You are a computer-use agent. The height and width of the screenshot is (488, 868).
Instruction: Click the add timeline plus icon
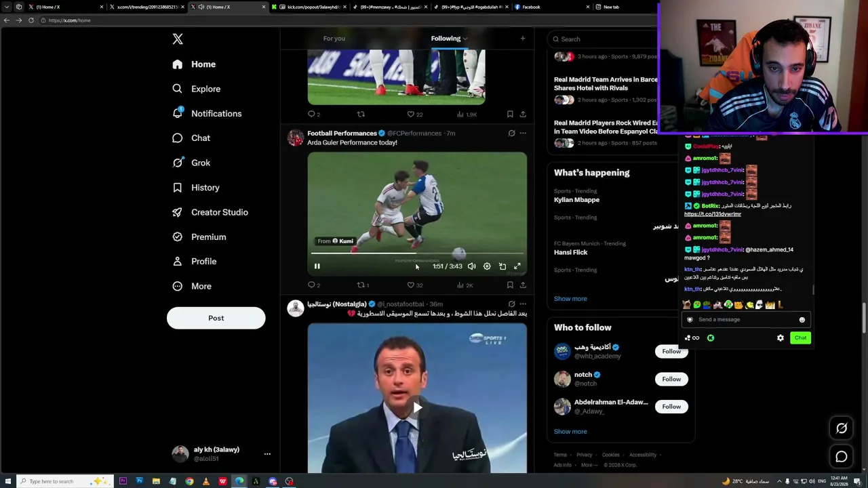(523, 39)
